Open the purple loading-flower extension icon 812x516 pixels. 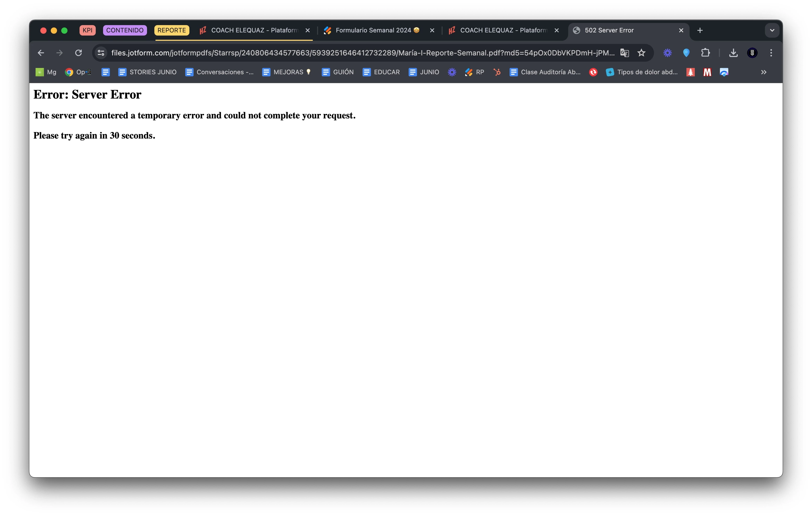[x=667, y=53]
